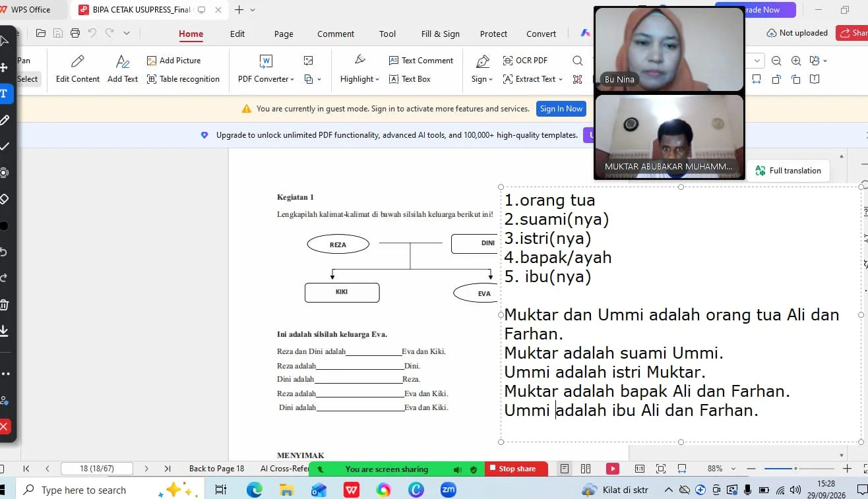This screenshot has width=868, height=499.
Task: Open the Edit Content tool
Action: coord(78,69)
